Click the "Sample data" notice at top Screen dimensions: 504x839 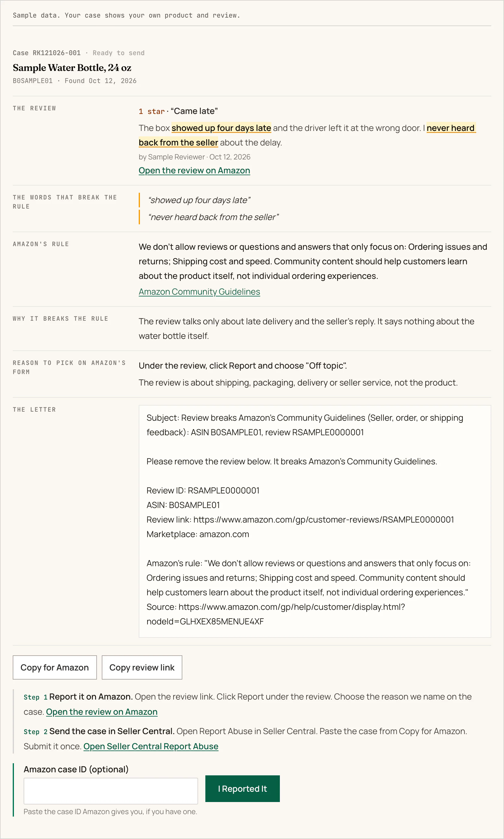click(x=126, y=15)
